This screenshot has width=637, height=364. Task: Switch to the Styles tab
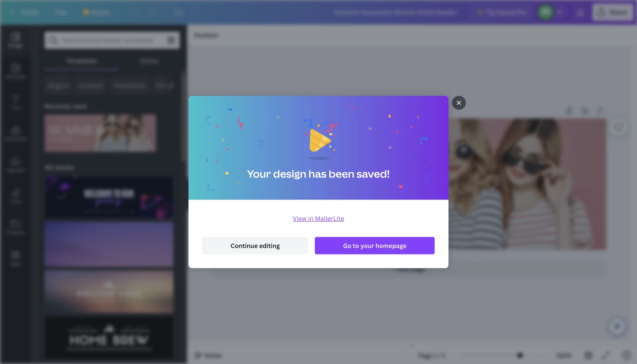[x=149, y=61]
